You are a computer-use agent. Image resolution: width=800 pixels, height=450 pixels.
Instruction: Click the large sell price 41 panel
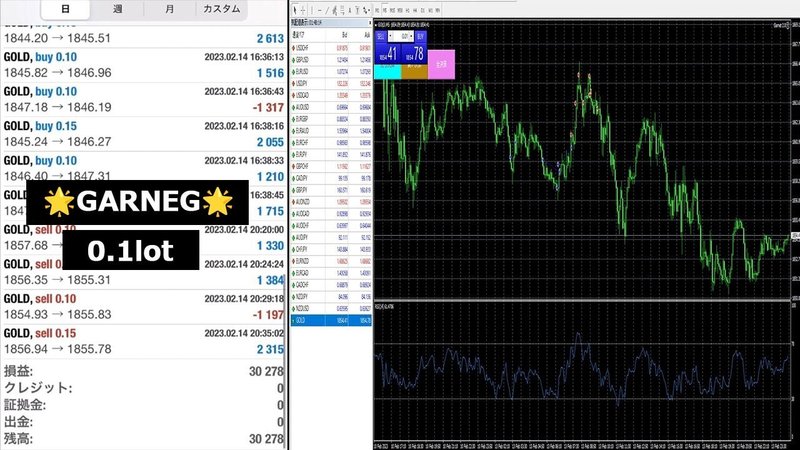click(x=388, y=53)
